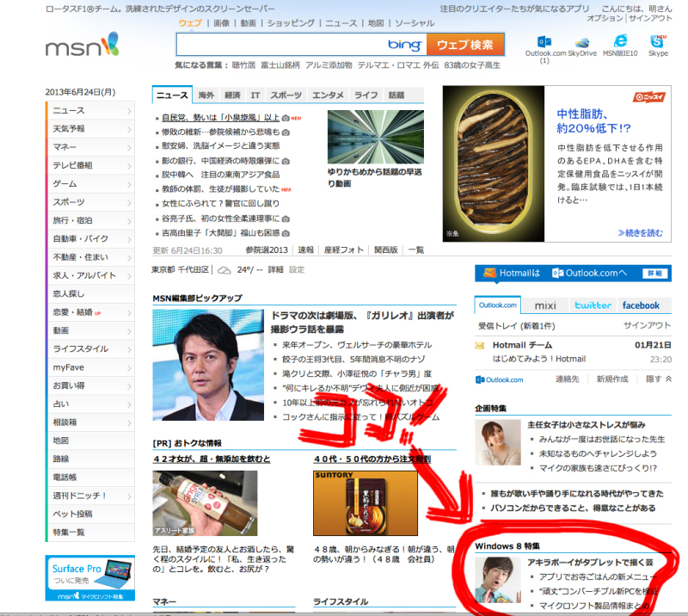The height and width of the screenshot is (616, 688).
Task: Open the Outlook.com icon in header
Action: [x=544, y=41]
